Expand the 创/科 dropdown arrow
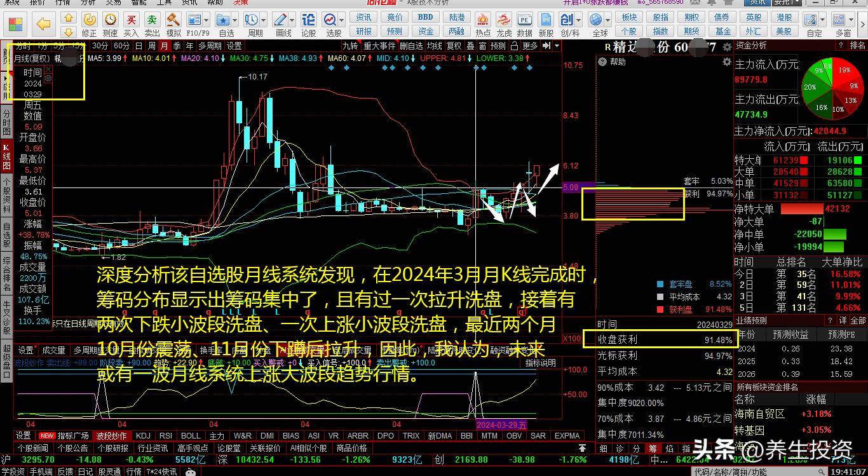 coord(579,20)
